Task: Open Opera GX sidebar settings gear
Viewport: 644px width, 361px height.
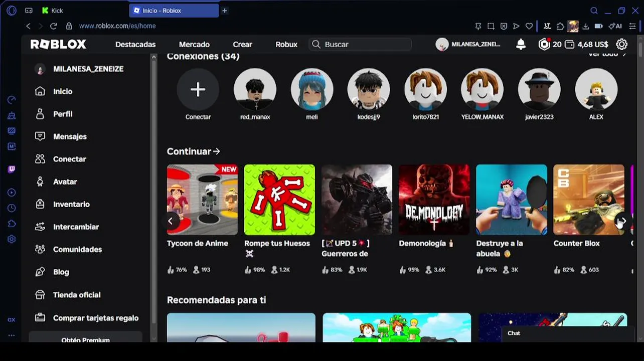Action: [x=12, y=239]
